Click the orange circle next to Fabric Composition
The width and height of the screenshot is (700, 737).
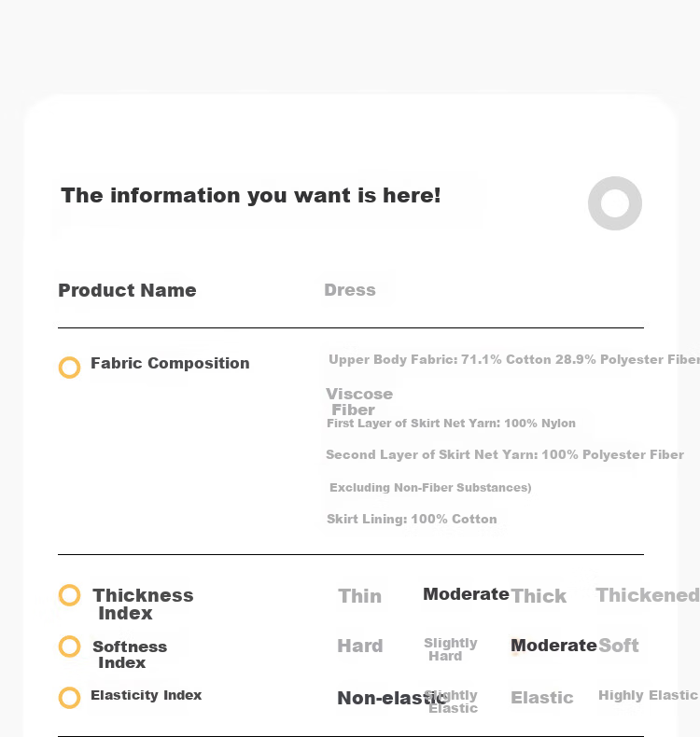(70, 367)
